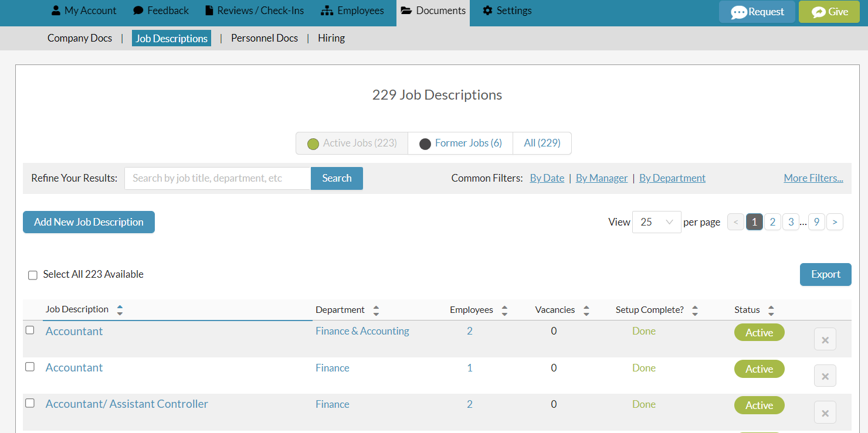Click the Export button
The image size is (868, 433).
(825, 274)
